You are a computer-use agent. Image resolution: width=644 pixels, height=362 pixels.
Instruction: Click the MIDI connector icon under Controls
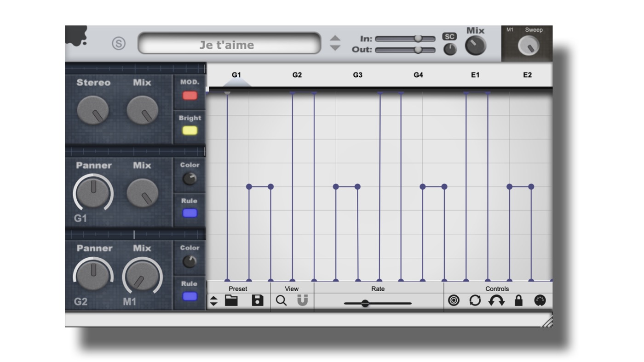click(x=540, y=301)
